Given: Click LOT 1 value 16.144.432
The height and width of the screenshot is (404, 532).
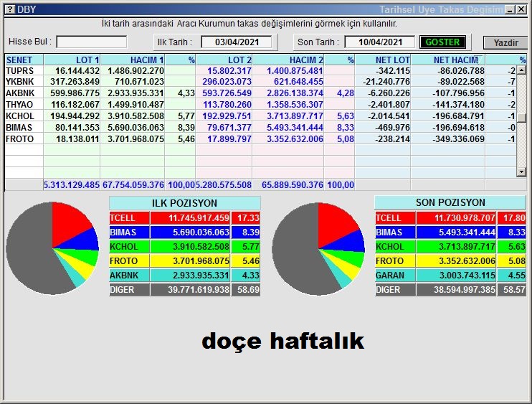Looking at the screenshot, I should click(x=77, y=70).
